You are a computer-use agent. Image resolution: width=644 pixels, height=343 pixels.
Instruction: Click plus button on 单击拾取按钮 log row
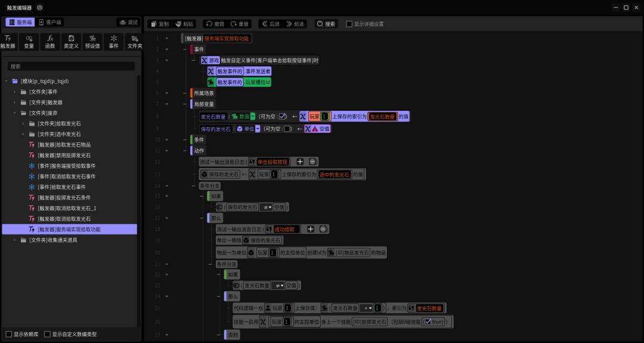click(300, 161)
